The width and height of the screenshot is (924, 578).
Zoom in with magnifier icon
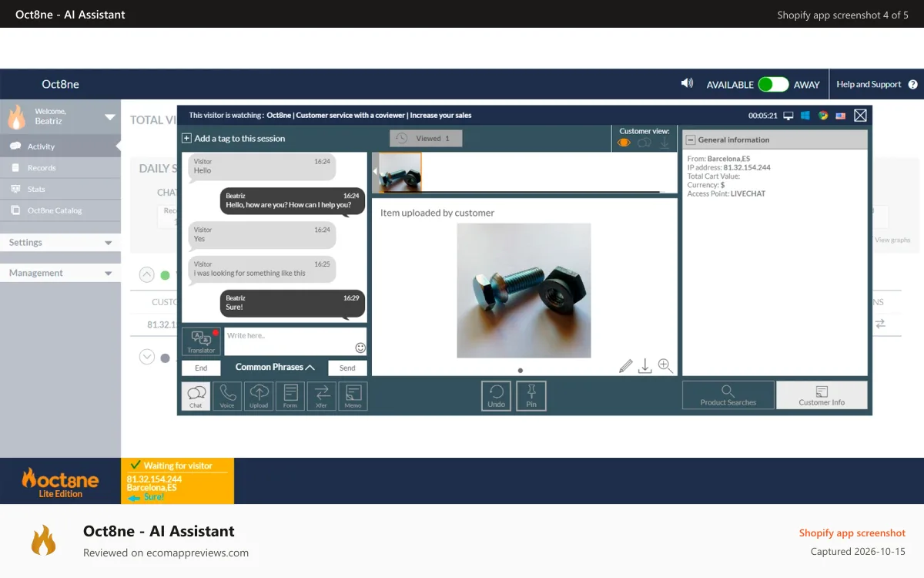[x=665, y=366]
